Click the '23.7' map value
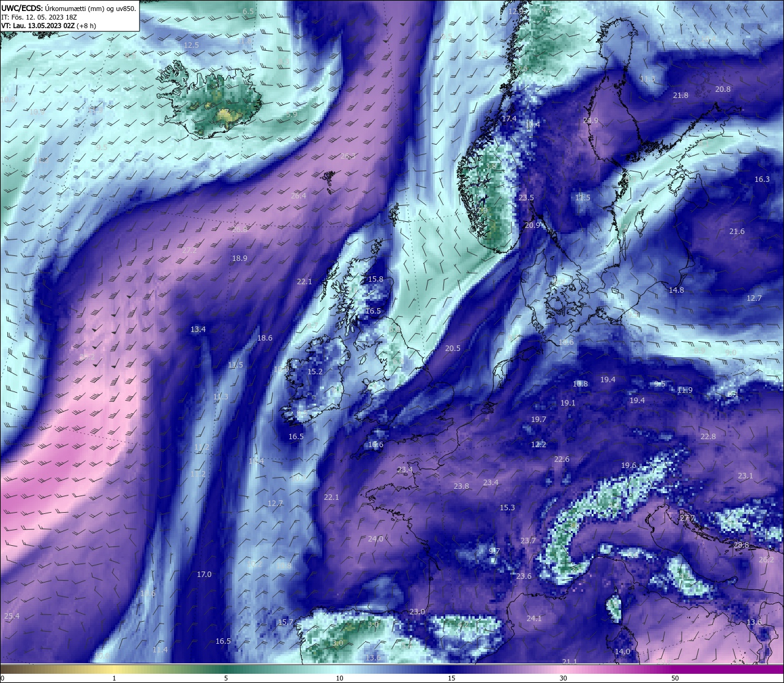784x683 pixels. tap(528, 541)
